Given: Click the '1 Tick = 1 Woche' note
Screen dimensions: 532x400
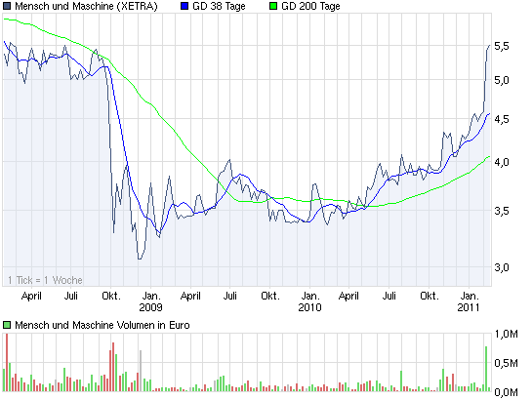Looking at the screenshot, I should pos(45,280).
